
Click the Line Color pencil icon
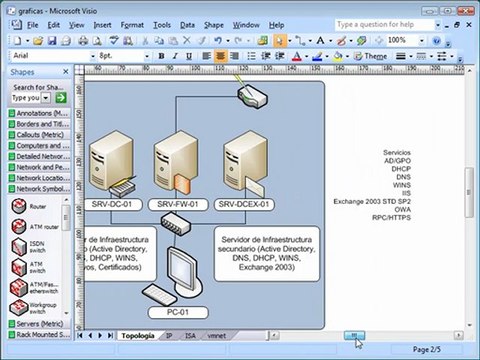pyautogui.click(x=317, y=56)
